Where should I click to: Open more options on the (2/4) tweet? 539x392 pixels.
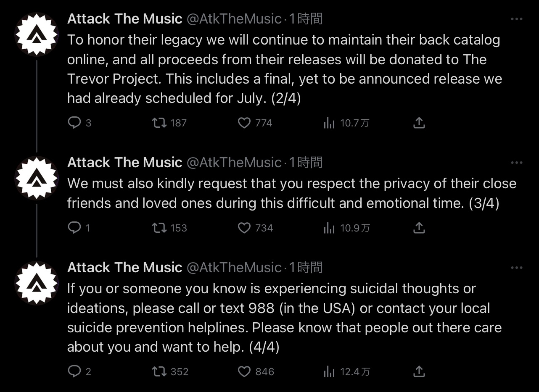(x=516, y=19)
